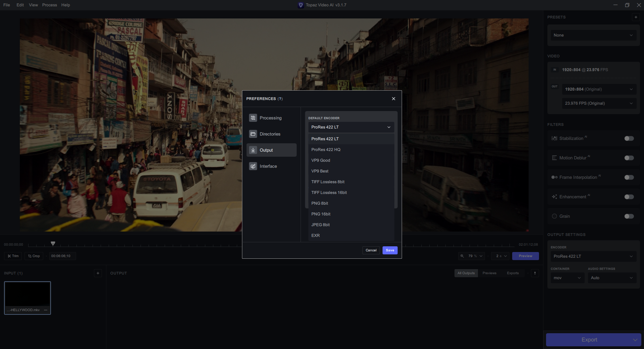Click the Export button
This screenshot has width=644, height=349.
589,340
